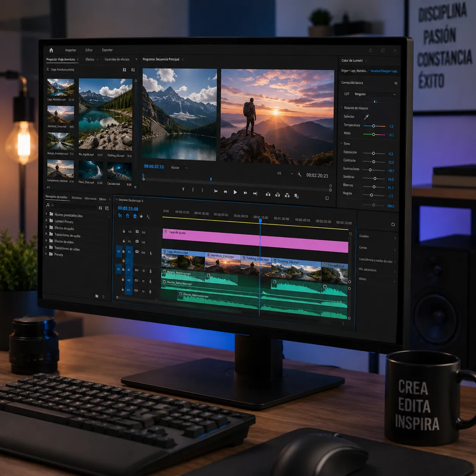The image size is (476, 476).
Task: Toggle sync lock on V3 track
Action: (137, 232)
